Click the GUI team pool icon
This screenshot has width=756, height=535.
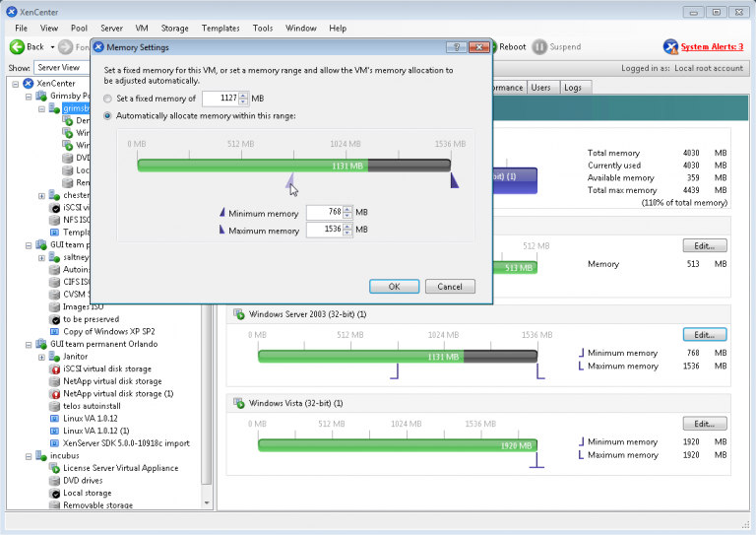(x=41, y=244)
